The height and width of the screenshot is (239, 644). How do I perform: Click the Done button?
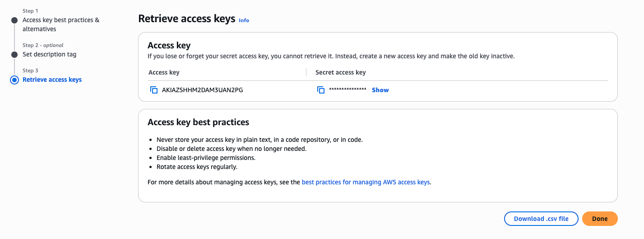(x=600, y=219)
